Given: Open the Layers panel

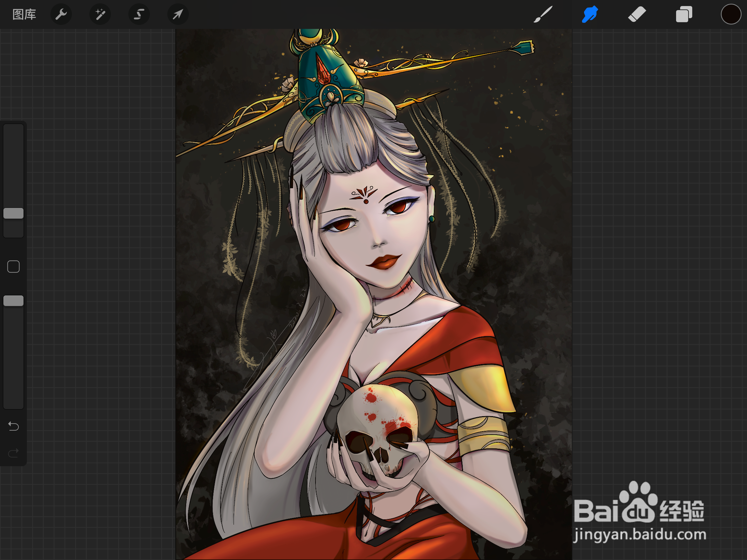Looking at the screenshot, I should 684,14.
